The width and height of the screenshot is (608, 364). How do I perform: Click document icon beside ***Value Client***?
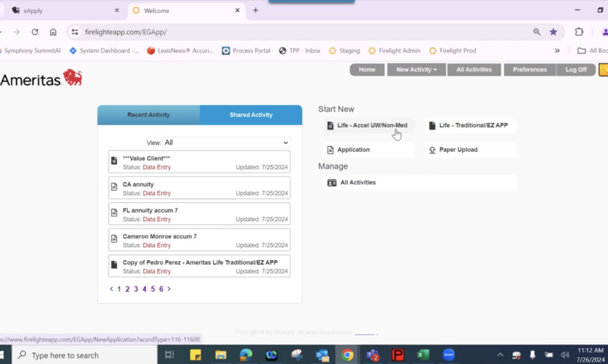coord(114,160)
